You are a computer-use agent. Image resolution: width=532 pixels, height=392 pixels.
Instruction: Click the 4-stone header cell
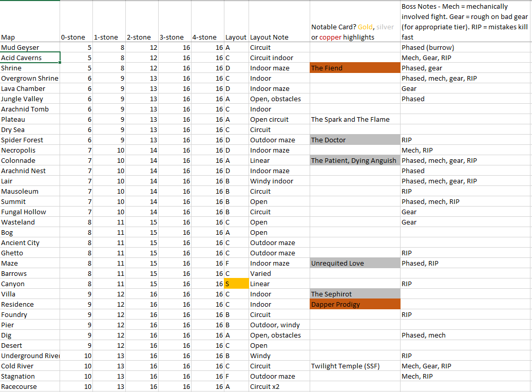point(207,22)
